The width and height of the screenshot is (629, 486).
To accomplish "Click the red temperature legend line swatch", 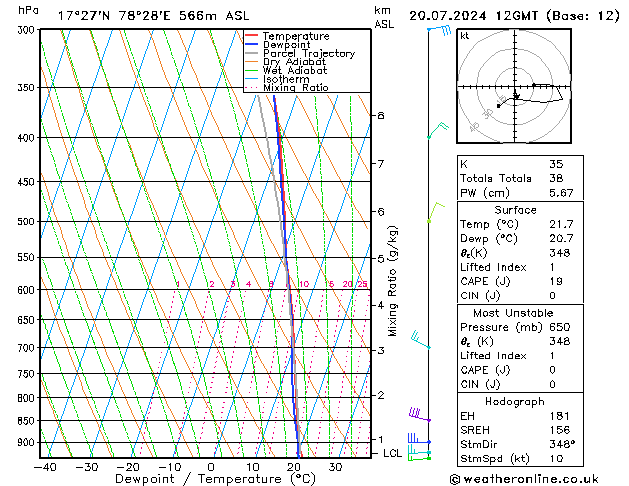I will click(252, 36).
